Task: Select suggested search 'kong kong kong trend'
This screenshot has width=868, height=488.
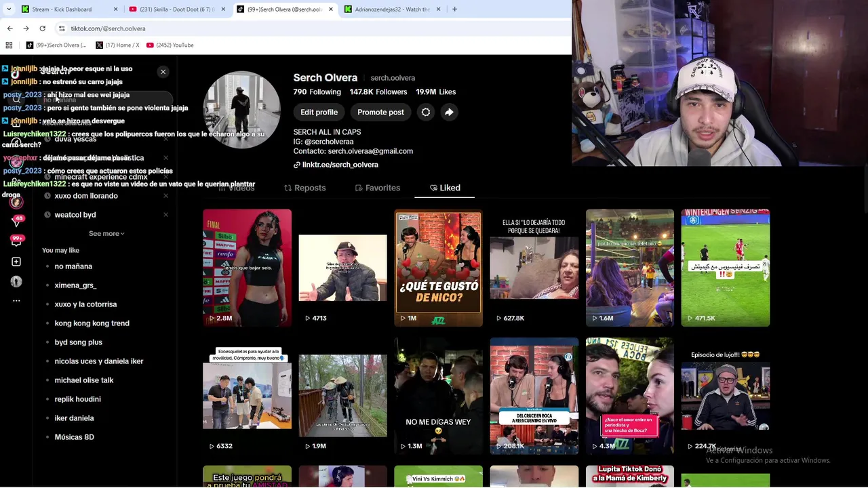Action: tap(92, 323)
